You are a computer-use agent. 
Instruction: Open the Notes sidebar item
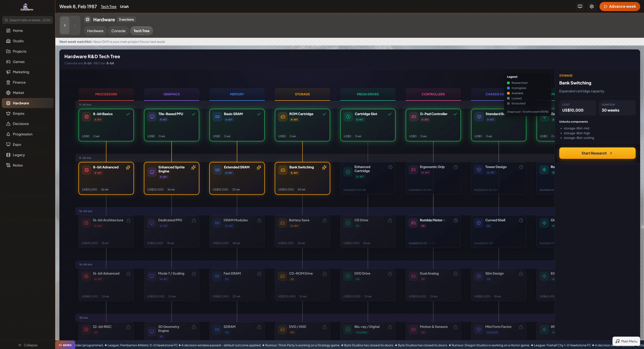pyautogui.click(x=28, y=165)
